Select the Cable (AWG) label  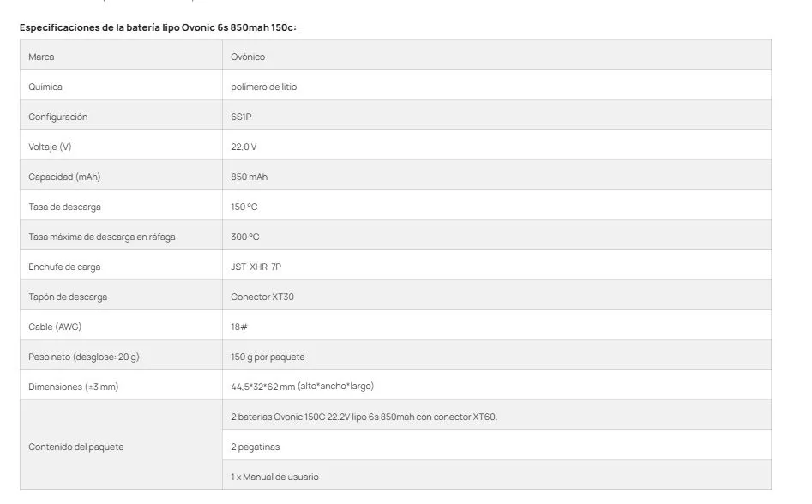(55, 327)
